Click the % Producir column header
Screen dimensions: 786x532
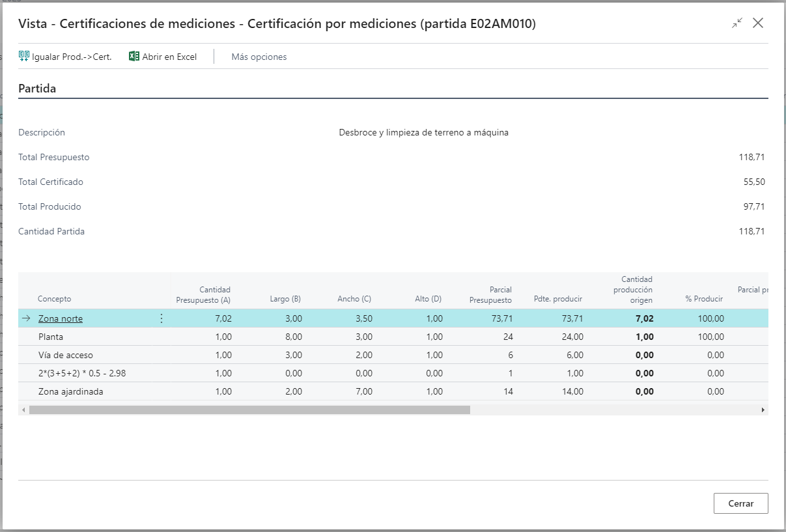click(704, 299)
